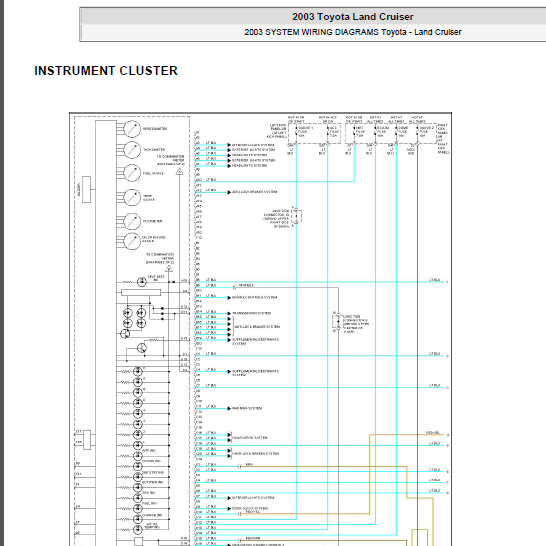Click the fuel gauge symbol

(132, 173)
